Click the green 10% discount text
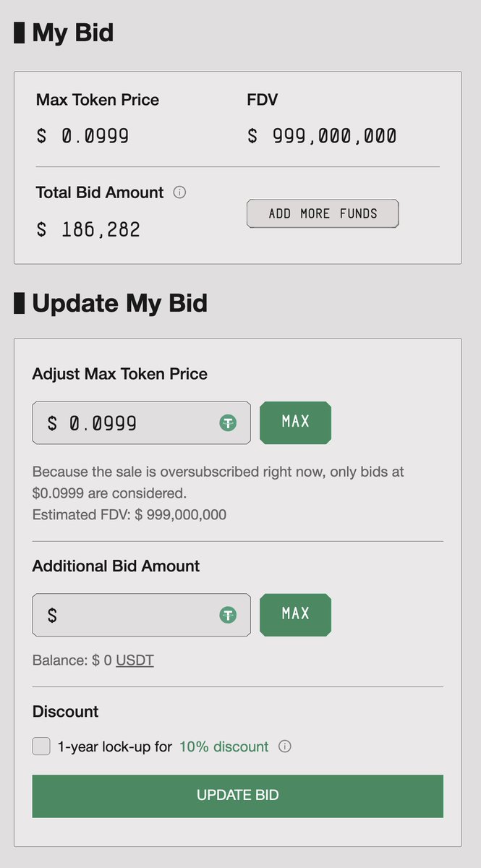The image size is (481, 868). 224,746
